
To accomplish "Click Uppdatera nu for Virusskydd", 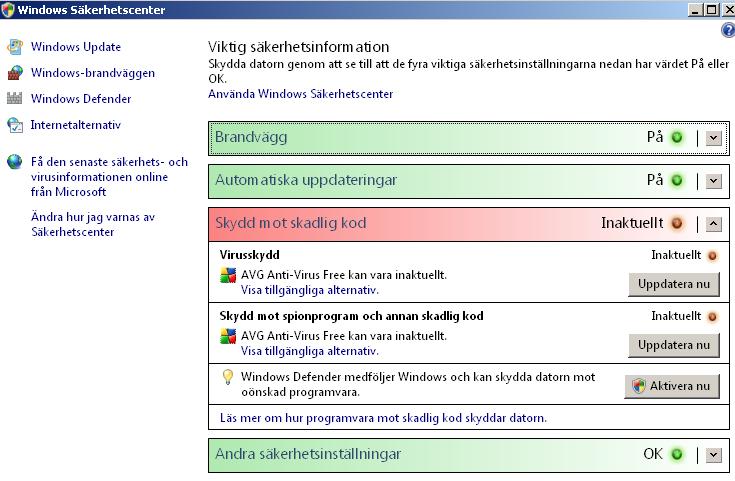I will tap(674, 284).
